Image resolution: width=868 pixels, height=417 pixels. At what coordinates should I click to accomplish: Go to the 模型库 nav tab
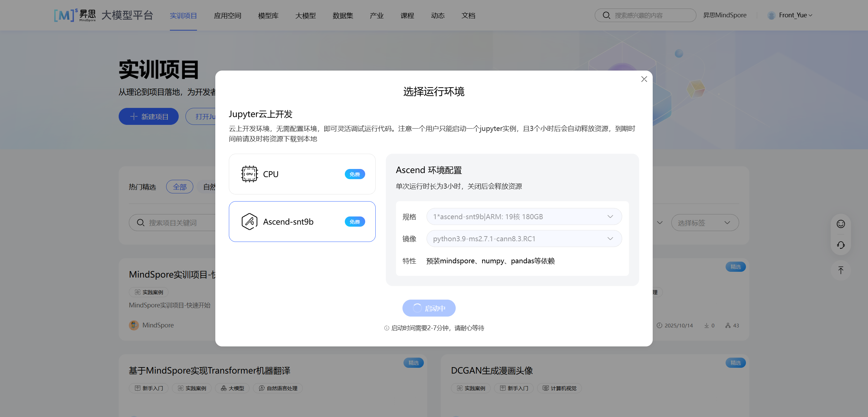pyautogui.click(x=268, y=16)
